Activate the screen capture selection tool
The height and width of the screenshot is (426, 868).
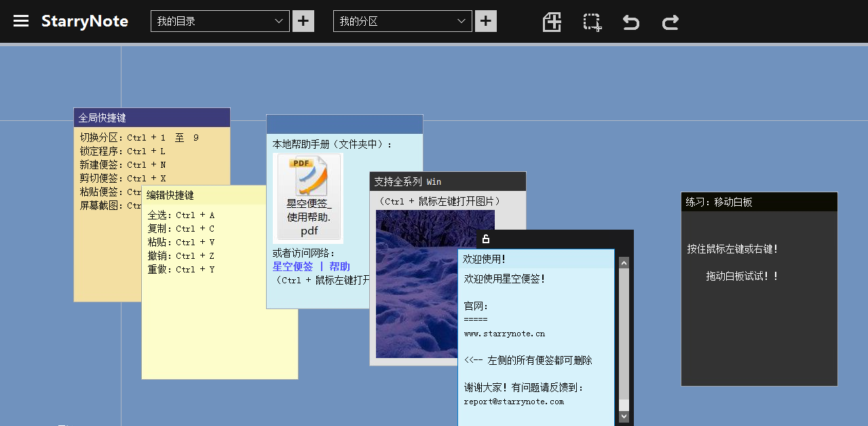[x=591, y=22]
